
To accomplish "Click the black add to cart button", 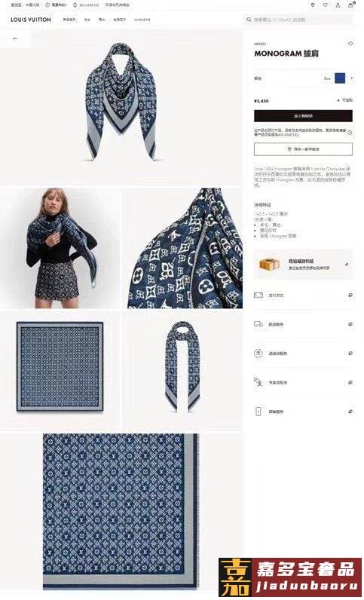I will (x=303, y=116).
